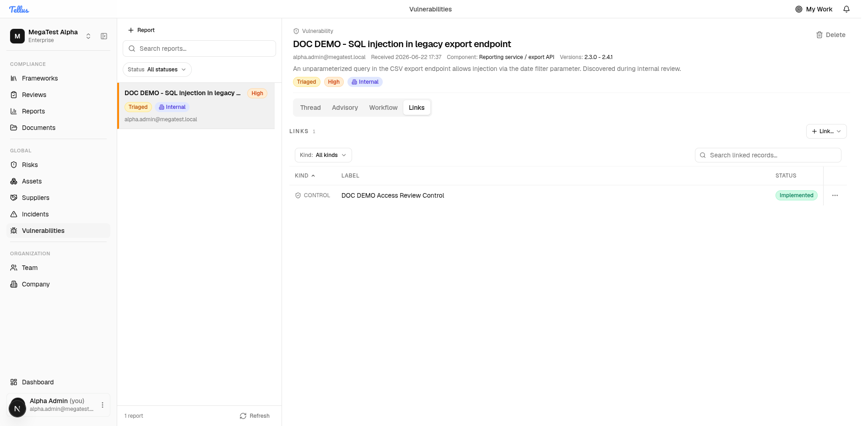Click the Dashboard grid icon
Image resolution: width=868 pixels, height=426 pixels.
(x=14, y=382)
